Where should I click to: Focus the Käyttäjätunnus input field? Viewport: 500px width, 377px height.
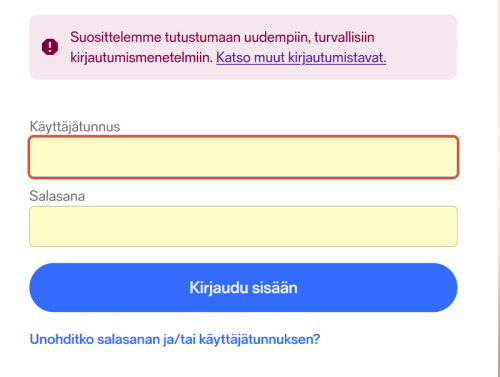pos(243,157)
